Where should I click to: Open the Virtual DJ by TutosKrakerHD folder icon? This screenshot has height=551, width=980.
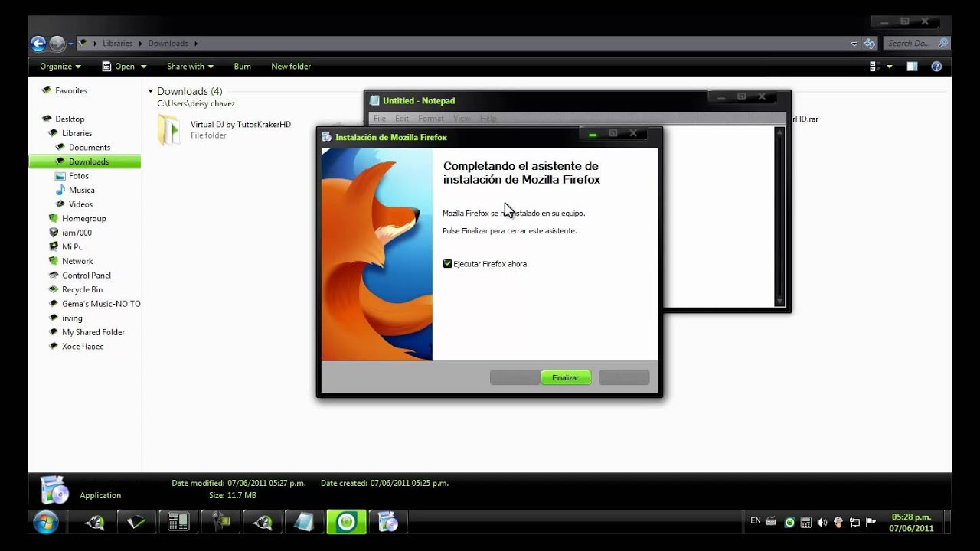tap(168, 129)
